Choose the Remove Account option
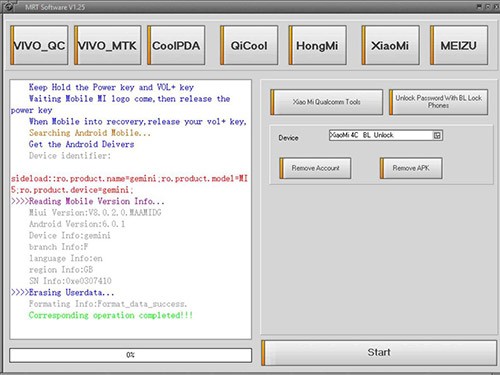The width and height of the screenshot is (500, 375). click(x=315, y=168)
